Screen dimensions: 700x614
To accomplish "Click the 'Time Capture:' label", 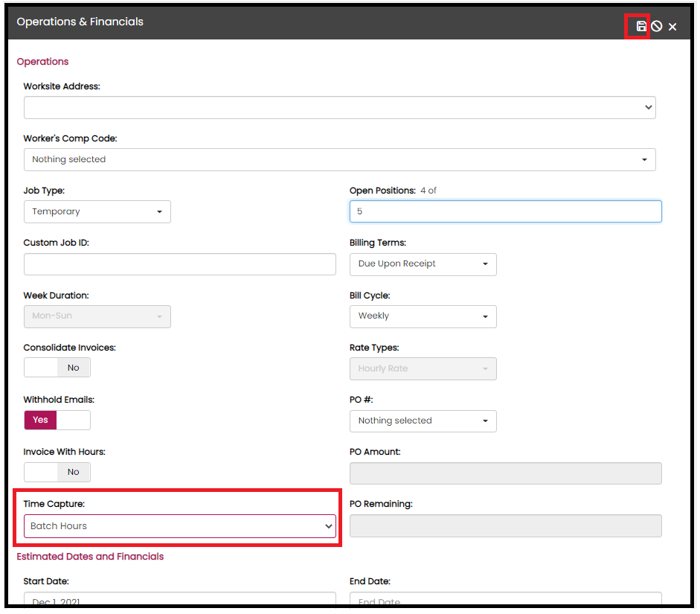I will click(54, 504).
